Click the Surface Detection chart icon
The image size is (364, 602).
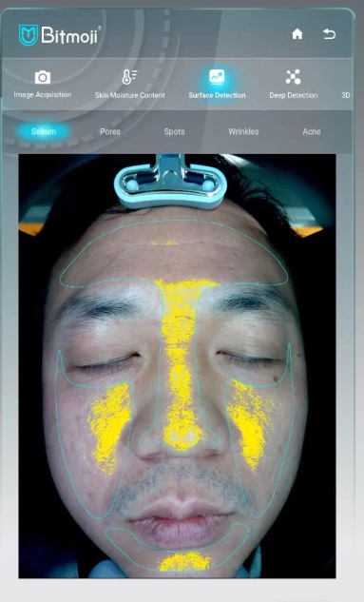coord(217,77)
